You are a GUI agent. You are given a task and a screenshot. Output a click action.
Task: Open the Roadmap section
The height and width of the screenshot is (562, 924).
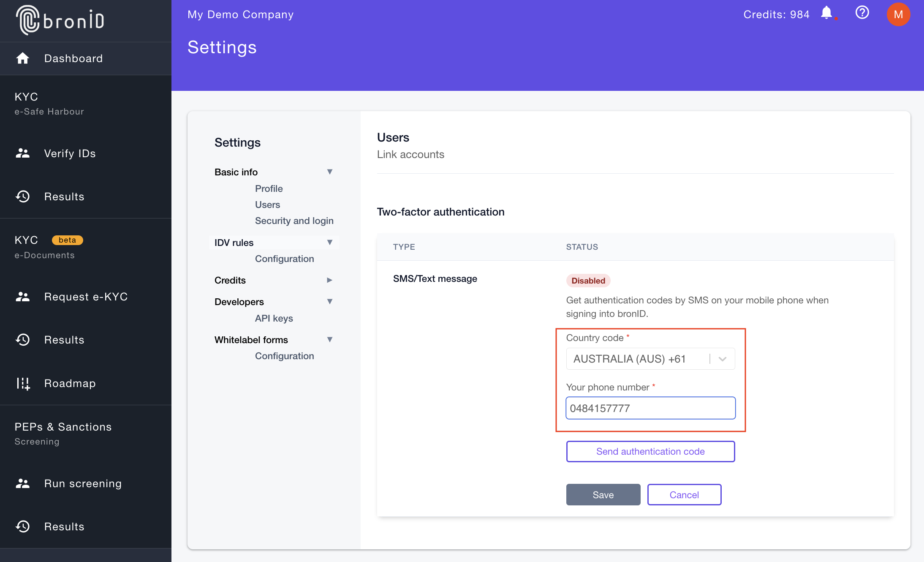tap(69, 383)
